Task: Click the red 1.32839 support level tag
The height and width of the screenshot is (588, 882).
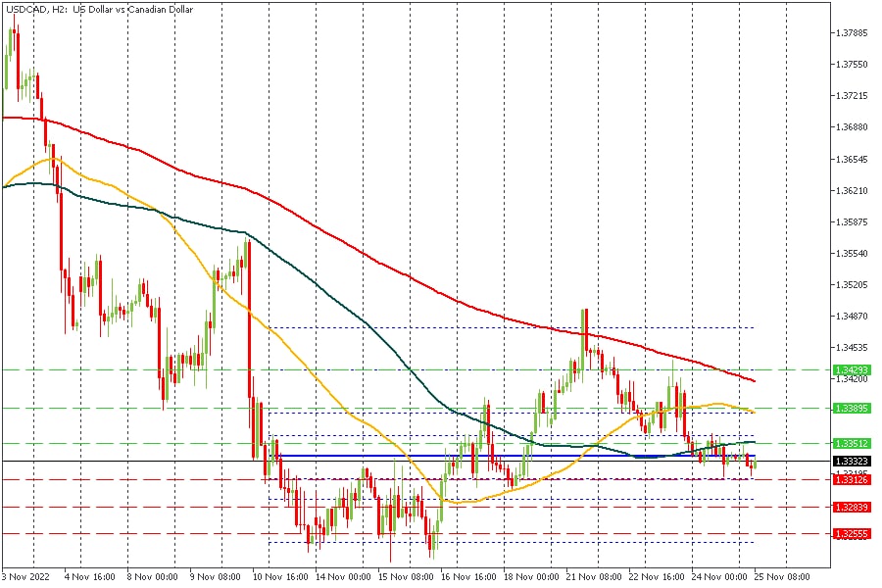Action: click(x=852, y=507)
